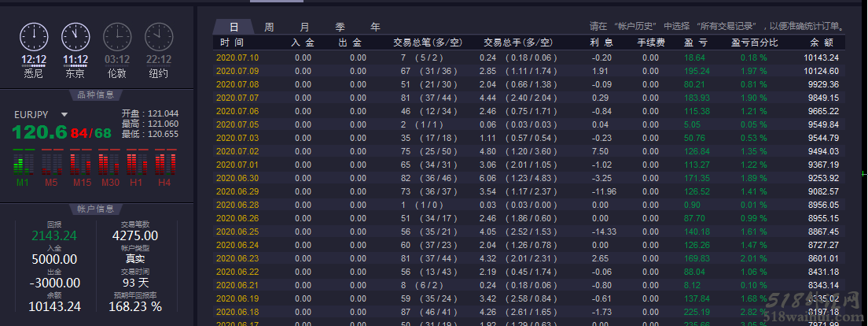Sort by the 盈亏百分比 column header

click(x=754, y=43)
